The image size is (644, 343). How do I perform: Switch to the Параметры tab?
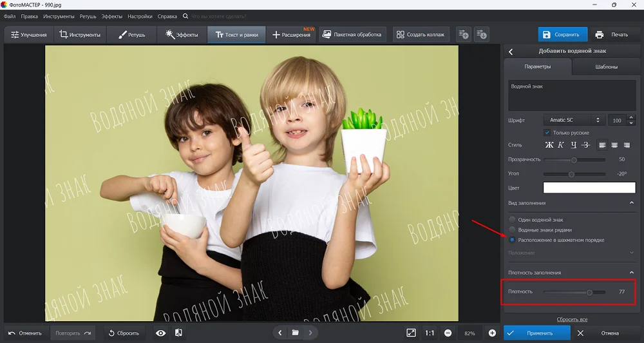[x=538, y=66]
